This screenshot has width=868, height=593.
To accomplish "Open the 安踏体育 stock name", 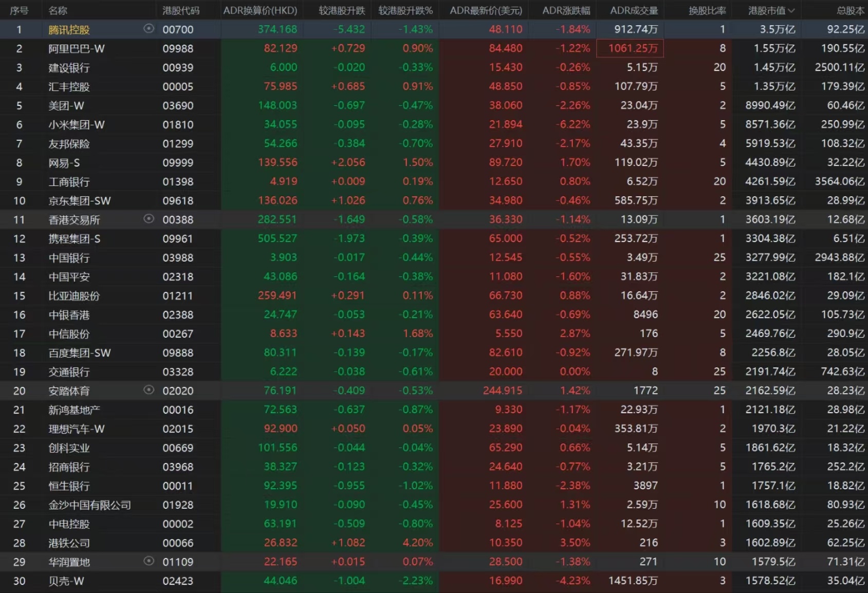I will (x=69, y=391).
